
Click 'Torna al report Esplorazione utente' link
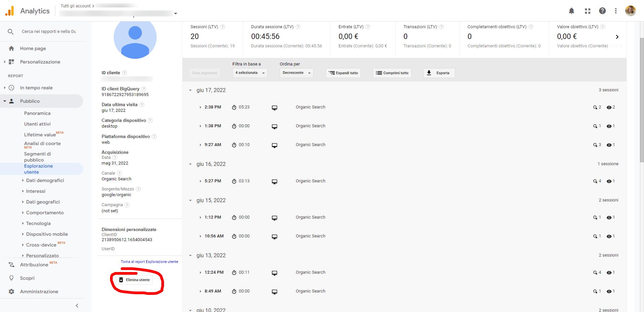pos(149,262)
